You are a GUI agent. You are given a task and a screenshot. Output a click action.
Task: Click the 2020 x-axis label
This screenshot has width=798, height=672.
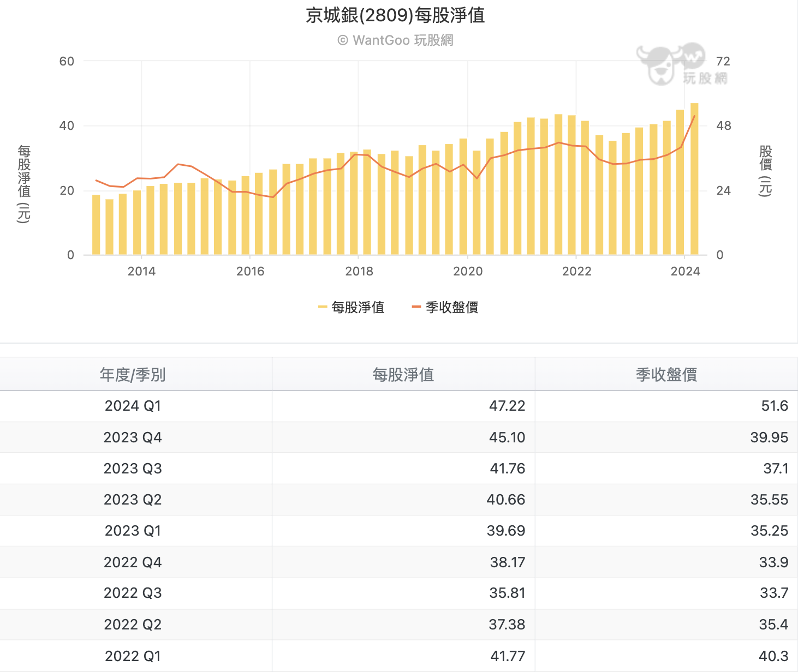[468, 272]
